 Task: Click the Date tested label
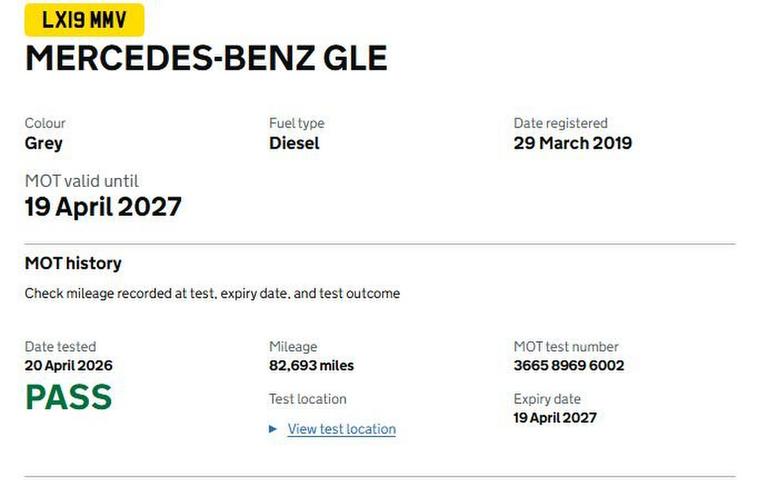[61, 347]
